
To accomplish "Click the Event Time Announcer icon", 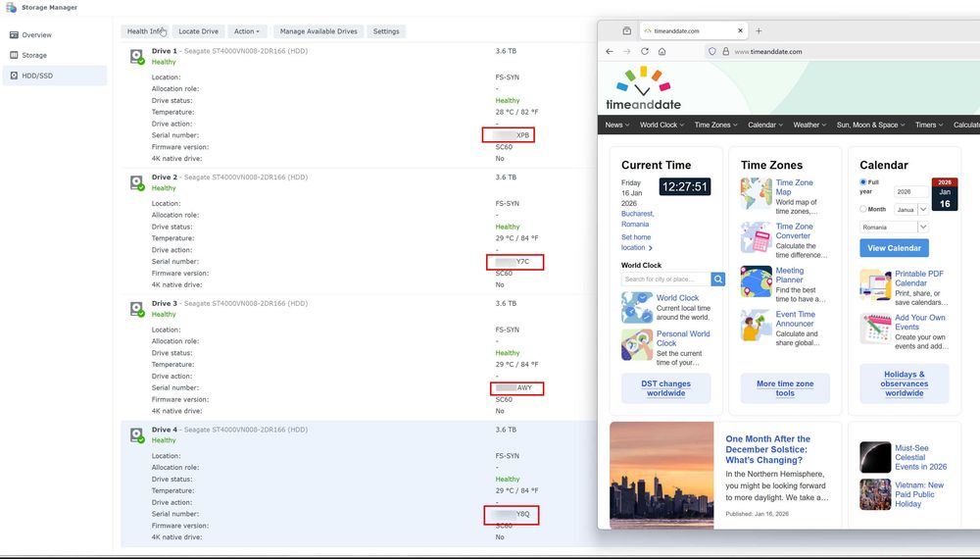I will coord(757,326).
